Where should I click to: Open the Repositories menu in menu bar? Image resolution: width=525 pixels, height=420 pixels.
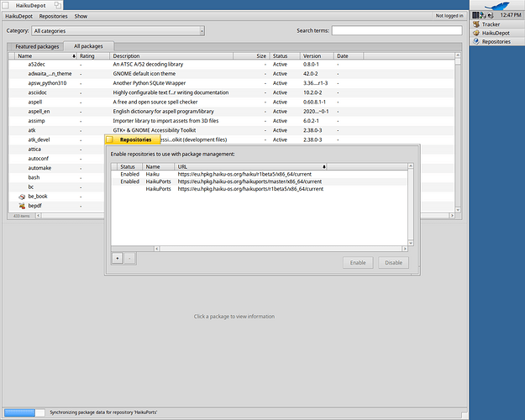pyautogui.click(x=53, y=16)
